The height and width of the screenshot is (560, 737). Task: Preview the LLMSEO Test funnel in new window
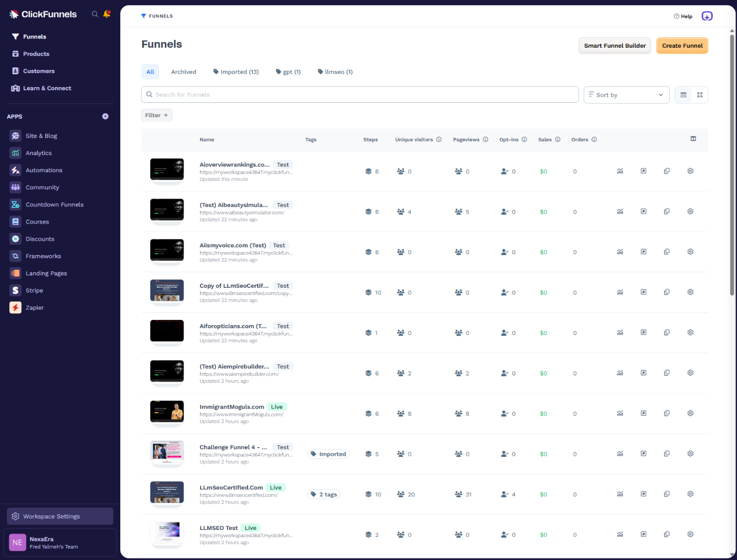[x=643, y=534]
